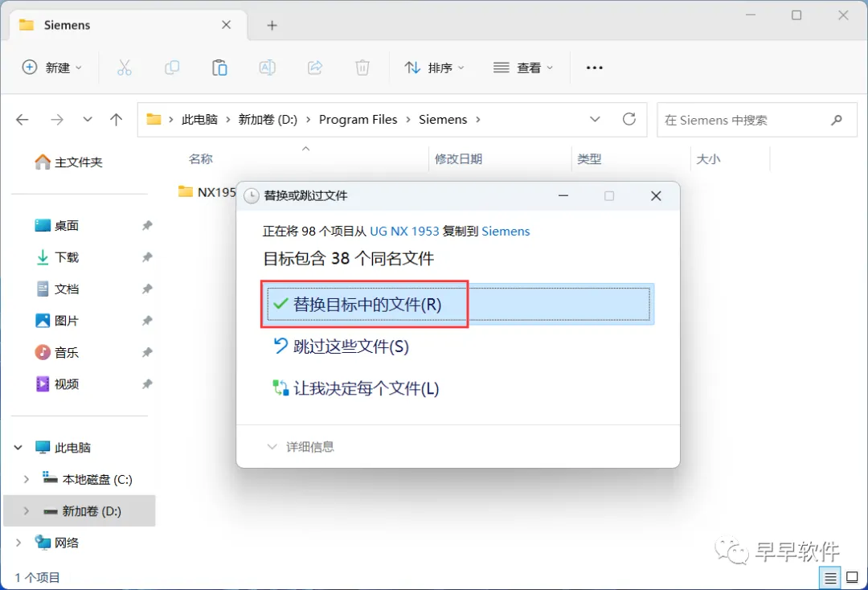Unpin 下载 using its pin icon
Screen dimensions: 868x590
[x=147, y=257]
